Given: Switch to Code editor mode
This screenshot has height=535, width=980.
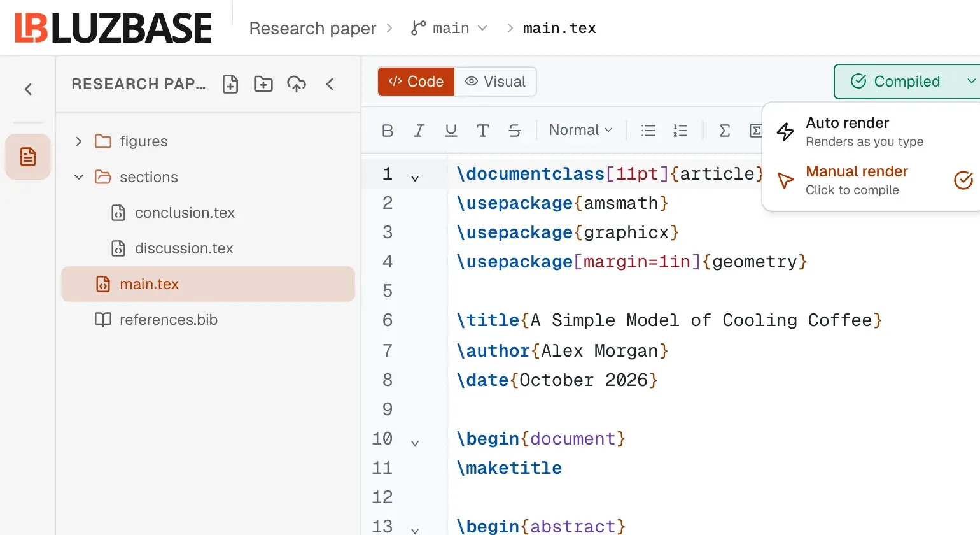Looking at the screenshot, I should [x=416, y=82].
